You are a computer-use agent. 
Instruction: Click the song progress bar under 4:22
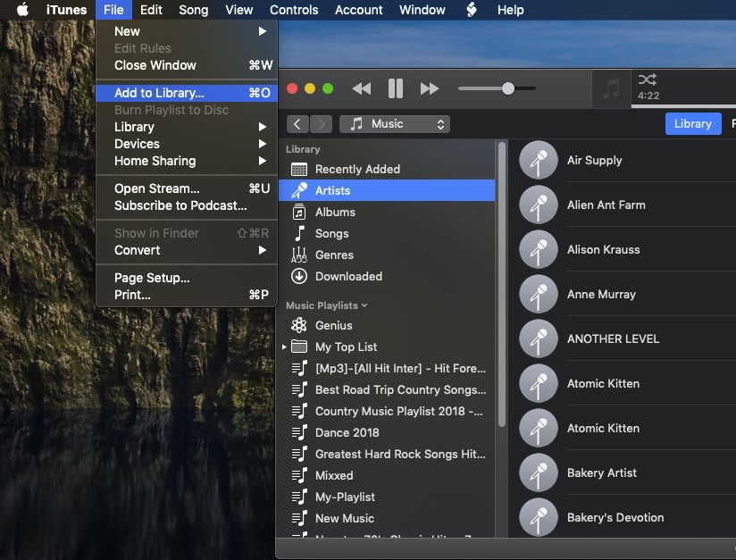[683, 106]
